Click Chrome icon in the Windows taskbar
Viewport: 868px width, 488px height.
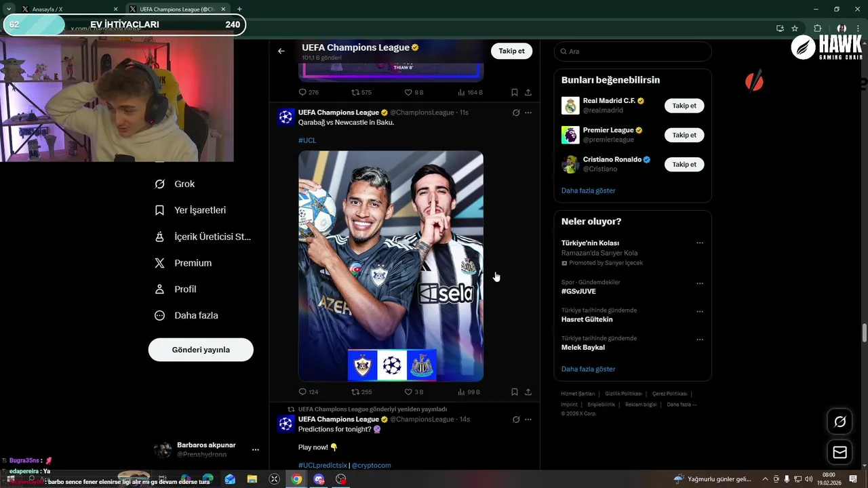(x=296, y=479)
